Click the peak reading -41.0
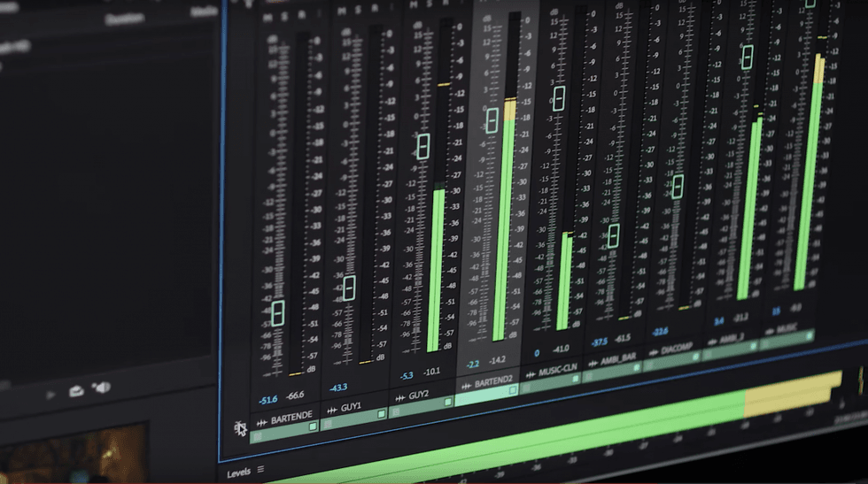Screen dimensions: 868x484 [x=561, y=349]
